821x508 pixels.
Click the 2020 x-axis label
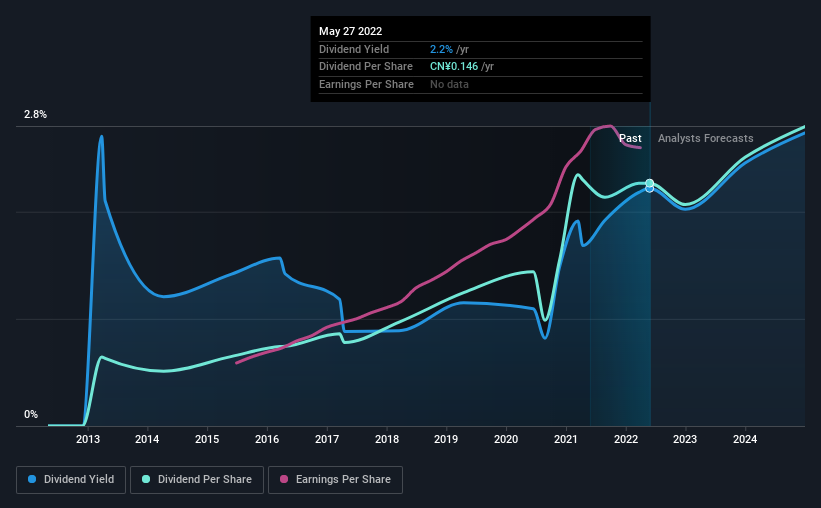(x=506, y=439)
